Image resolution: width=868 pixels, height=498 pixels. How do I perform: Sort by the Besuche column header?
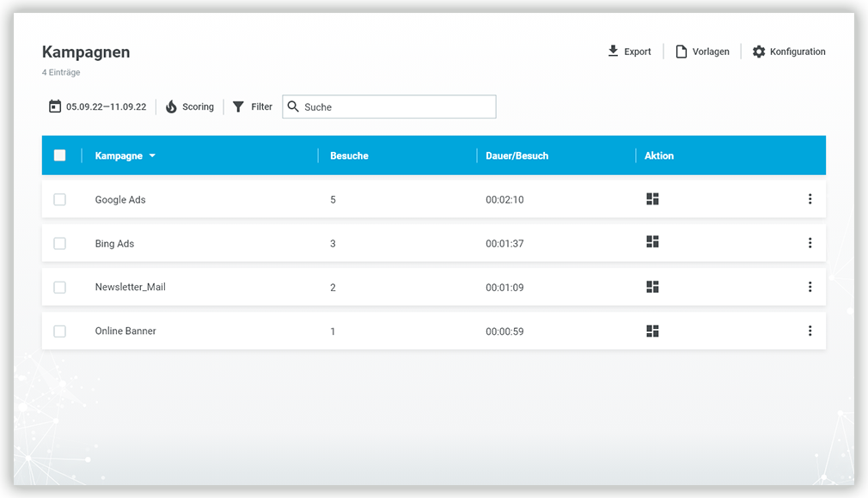point(349,155)
